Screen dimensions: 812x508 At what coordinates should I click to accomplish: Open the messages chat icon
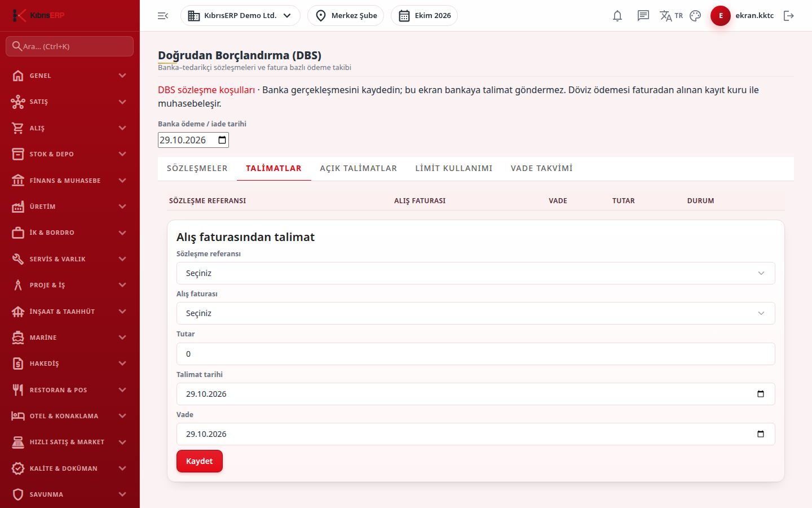643,16
